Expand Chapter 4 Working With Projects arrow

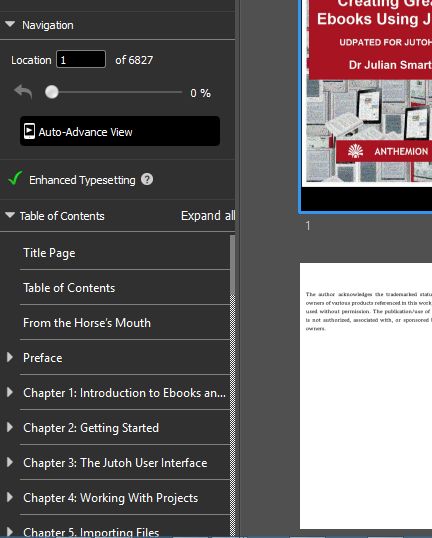[x=10, y=497]
